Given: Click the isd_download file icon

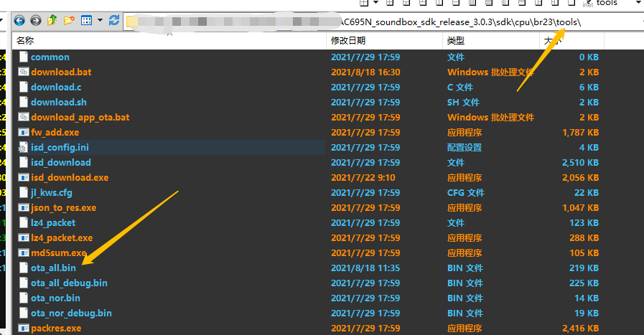Looking at the screenshot, I should [x=24, y=162].
